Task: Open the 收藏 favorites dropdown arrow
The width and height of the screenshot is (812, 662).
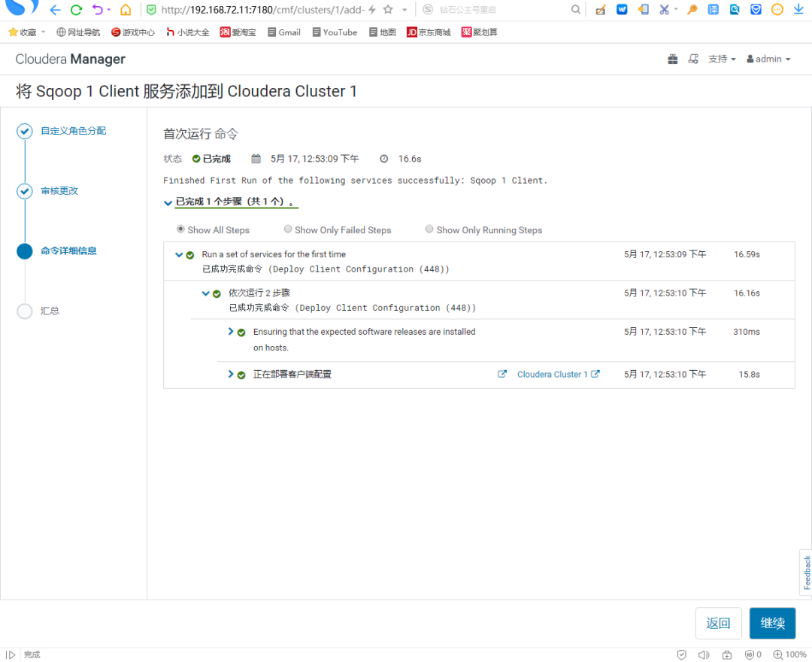Action: tap(44, 32)
